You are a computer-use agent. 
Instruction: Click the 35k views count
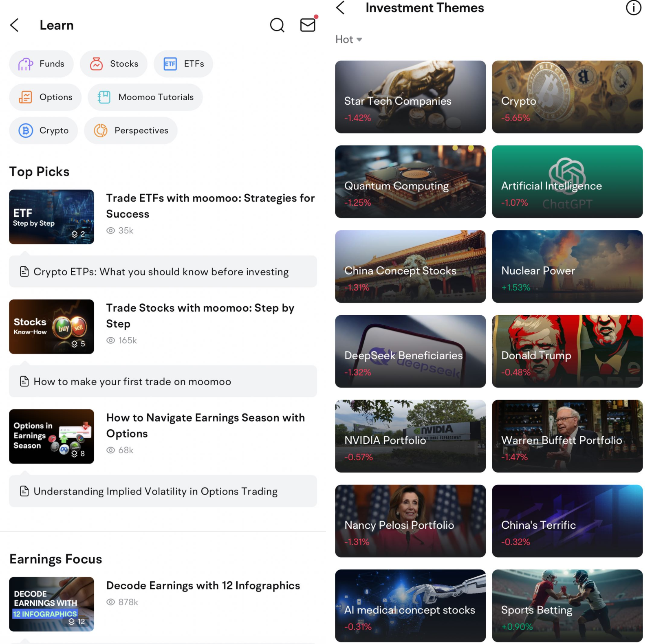pos(120,231)
